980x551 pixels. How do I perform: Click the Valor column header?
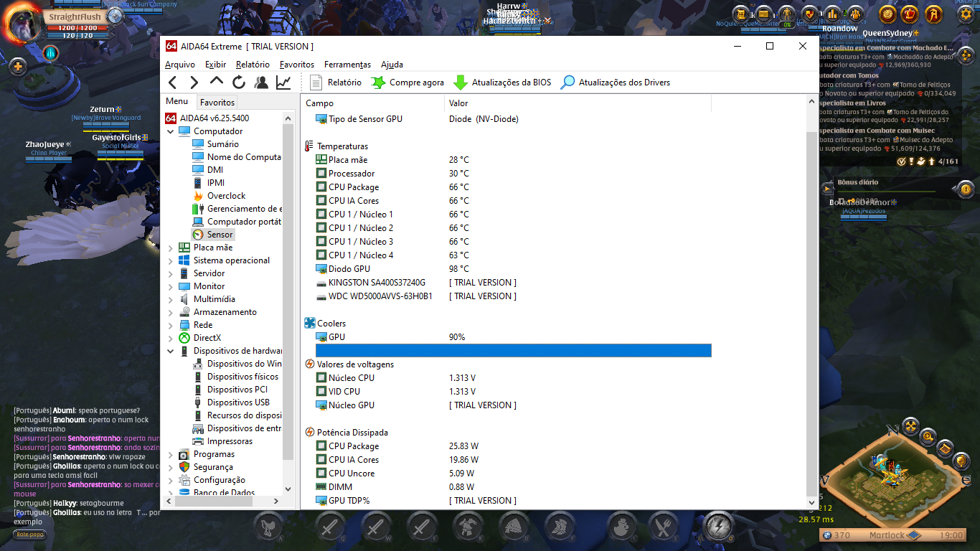(578, 103)
